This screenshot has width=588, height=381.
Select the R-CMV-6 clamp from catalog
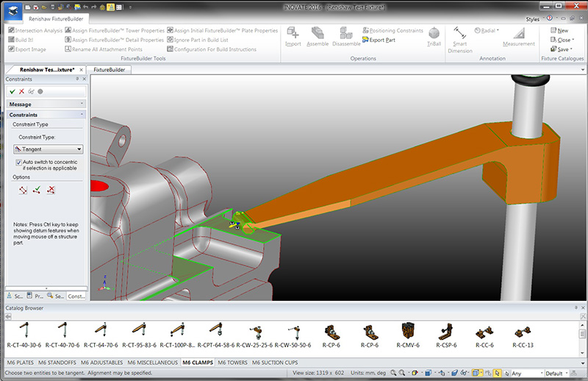coord(408,333)
